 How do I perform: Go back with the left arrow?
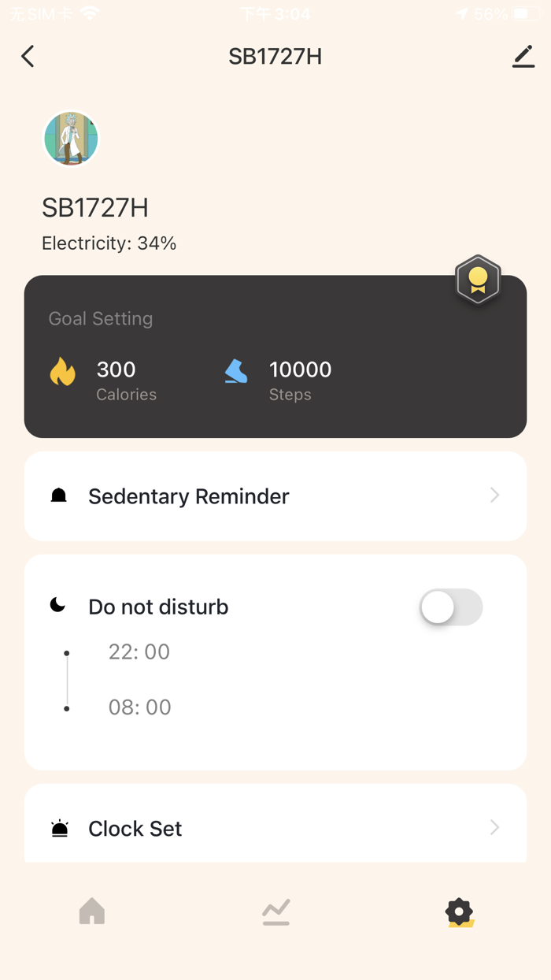(x=28, y=56)
